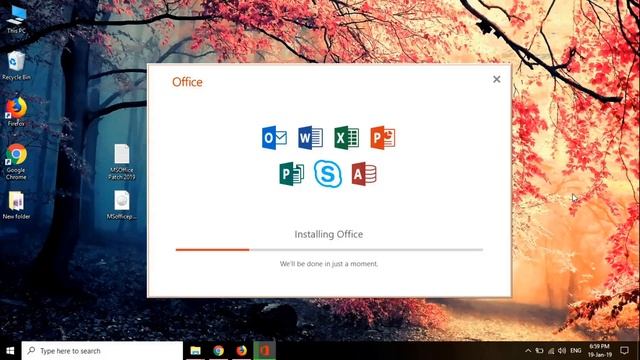640x360 pixels.
Task: Close the Office installer dialog
Action: click(496, 79)
